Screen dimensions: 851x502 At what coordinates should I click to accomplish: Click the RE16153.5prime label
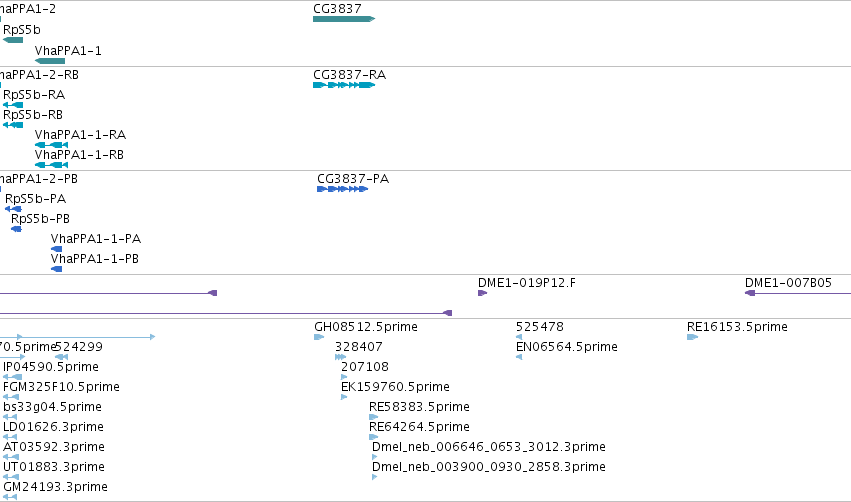tap(737, 327)
